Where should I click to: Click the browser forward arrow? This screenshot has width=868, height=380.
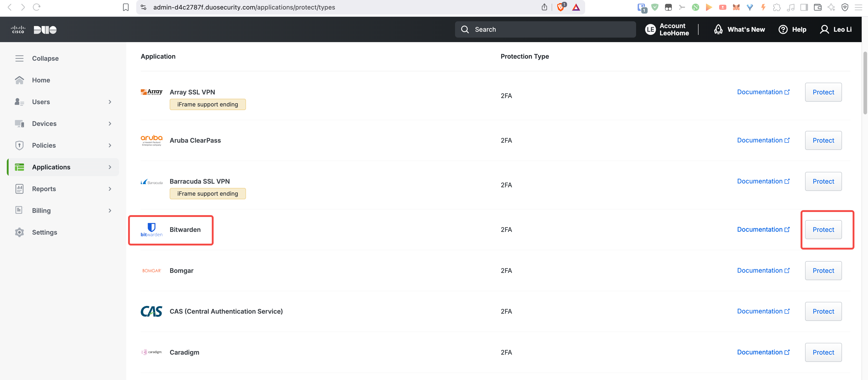[x=23, y=7]
